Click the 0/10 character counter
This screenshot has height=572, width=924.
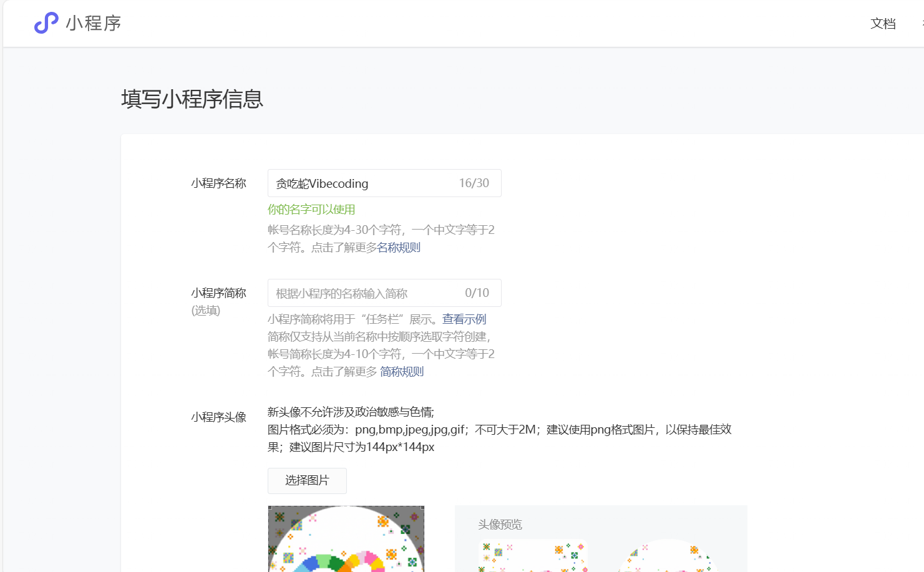pos(477,293)
